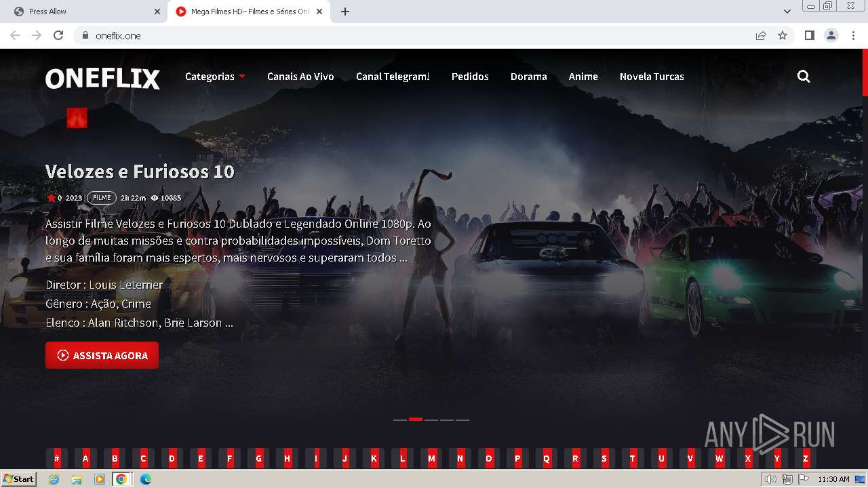Open the Dorama section
Screen dimensions: 868x488
(x=529, y=77)
